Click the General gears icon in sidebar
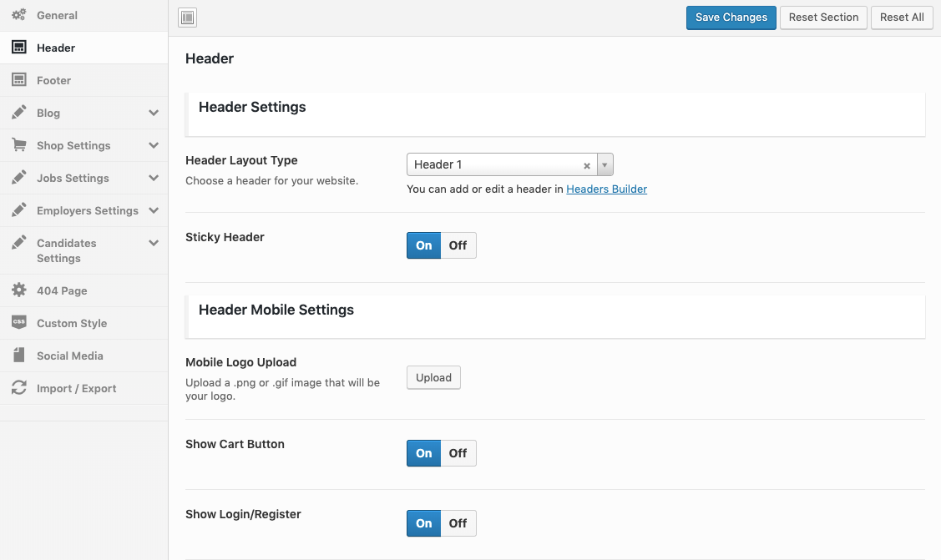Screen dimensions: 941x560 [18, 15]
